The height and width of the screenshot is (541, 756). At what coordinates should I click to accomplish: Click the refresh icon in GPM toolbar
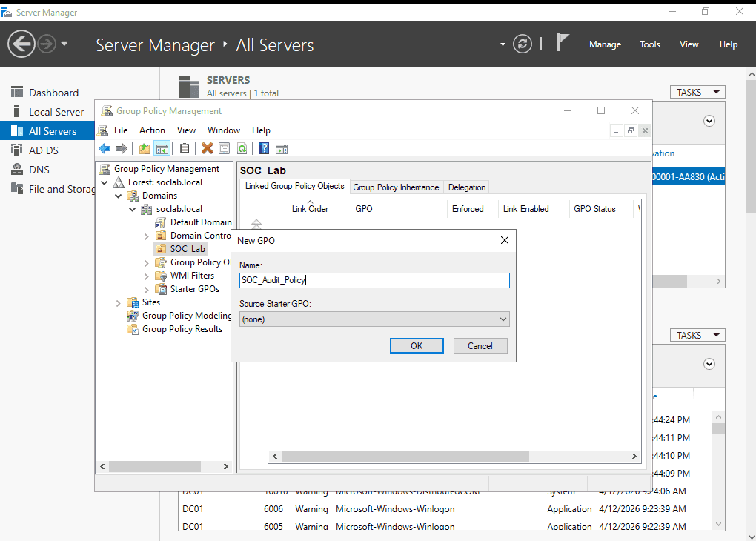tap(242, 148)
